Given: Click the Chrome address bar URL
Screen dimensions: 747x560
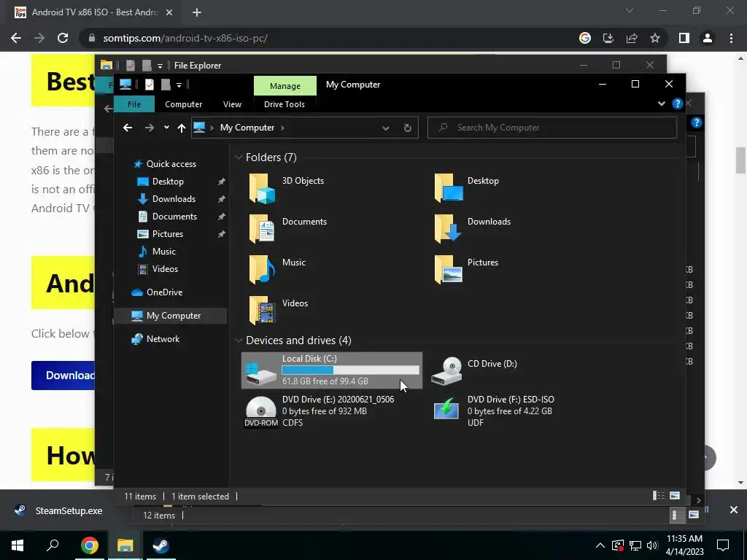Looking at the screenshot, I should tap(185, 38).
